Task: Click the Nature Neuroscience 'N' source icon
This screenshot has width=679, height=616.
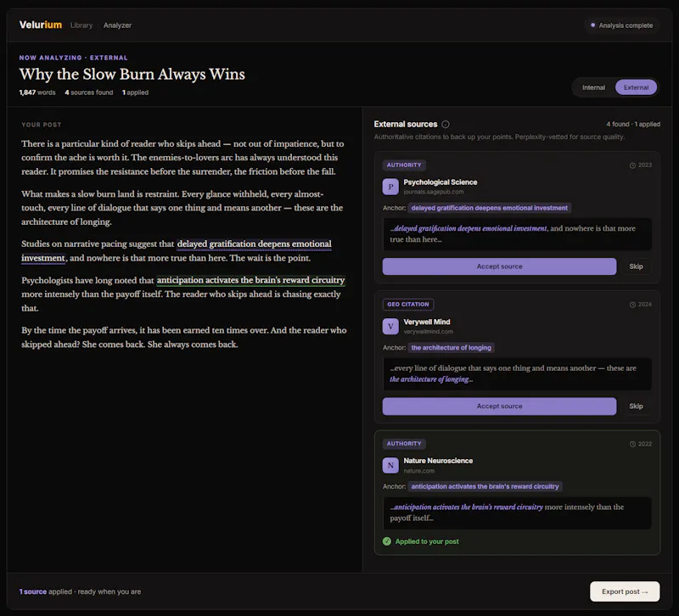Action: (x=390, y=465)
